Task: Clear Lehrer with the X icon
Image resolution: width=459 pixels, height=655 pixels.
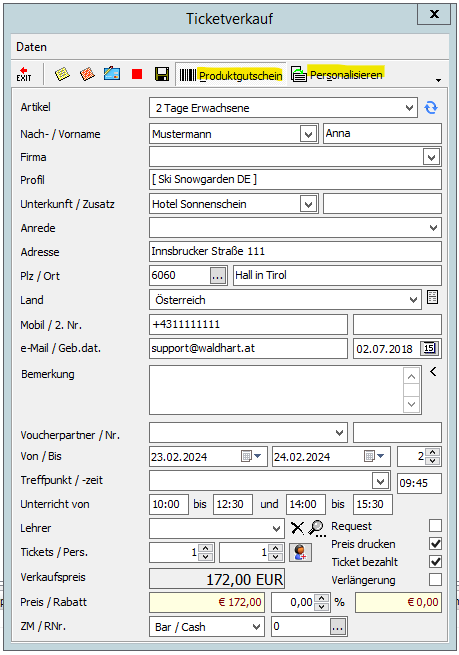Action: pos(297,528)
